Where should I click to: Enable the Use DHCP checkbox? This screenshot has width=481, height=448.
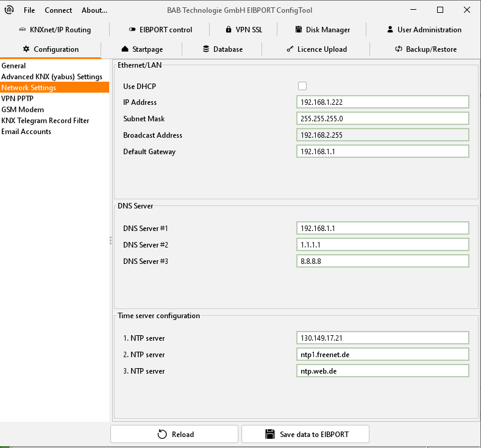(x=302, y=86)
